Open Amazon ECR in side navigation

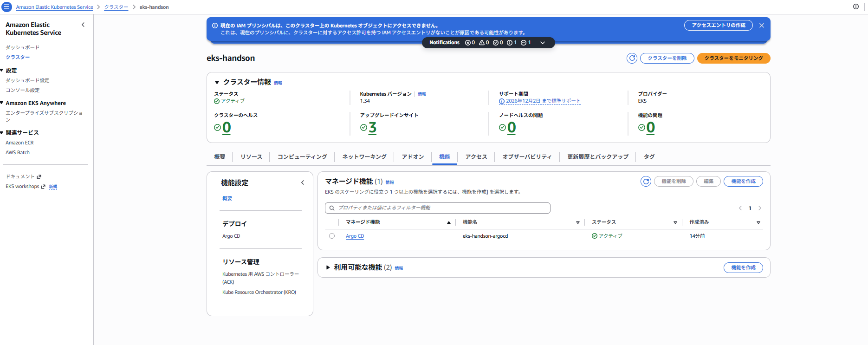19,143
